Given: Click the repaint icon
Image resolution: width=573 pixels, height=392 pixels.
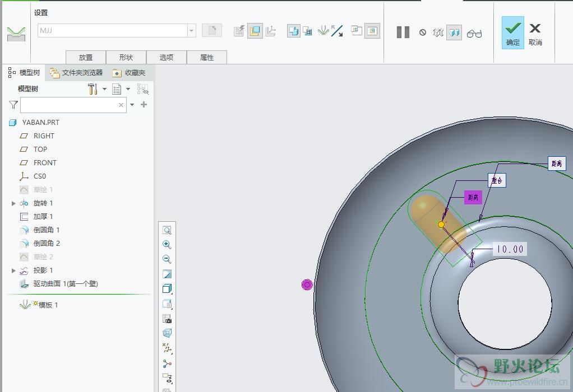Looking at the screenshot, I should coord(167,274).
